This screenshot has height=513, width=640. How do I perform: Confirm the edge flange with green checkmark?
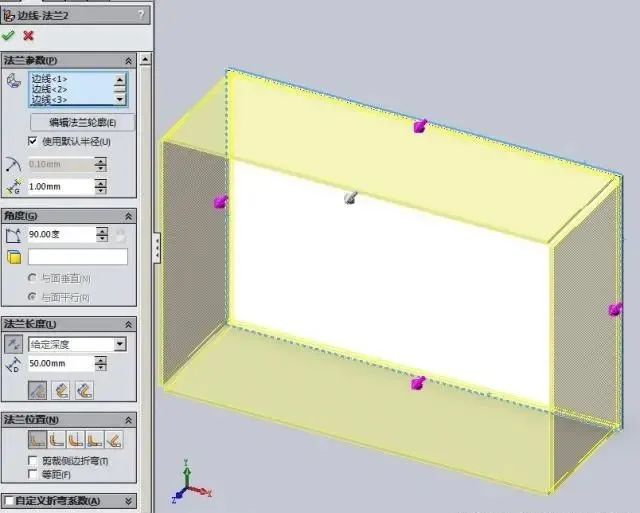click(8, 36)
